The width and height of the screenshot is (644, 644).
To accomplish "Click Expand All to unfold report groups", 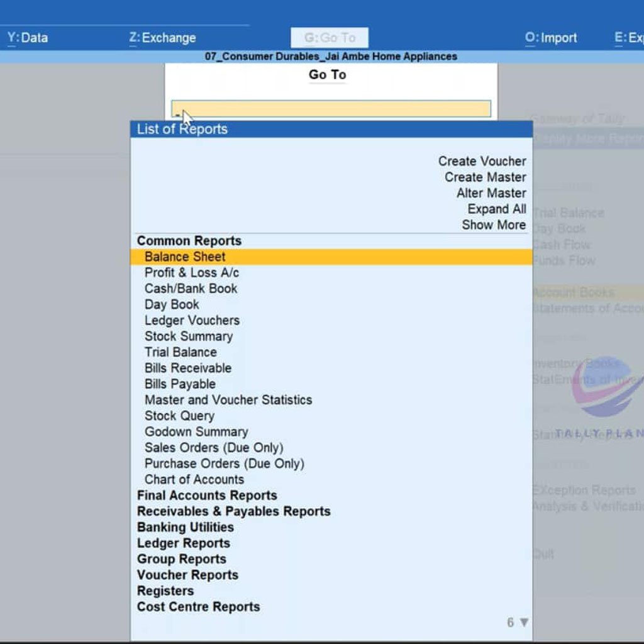I will point(496,209).
